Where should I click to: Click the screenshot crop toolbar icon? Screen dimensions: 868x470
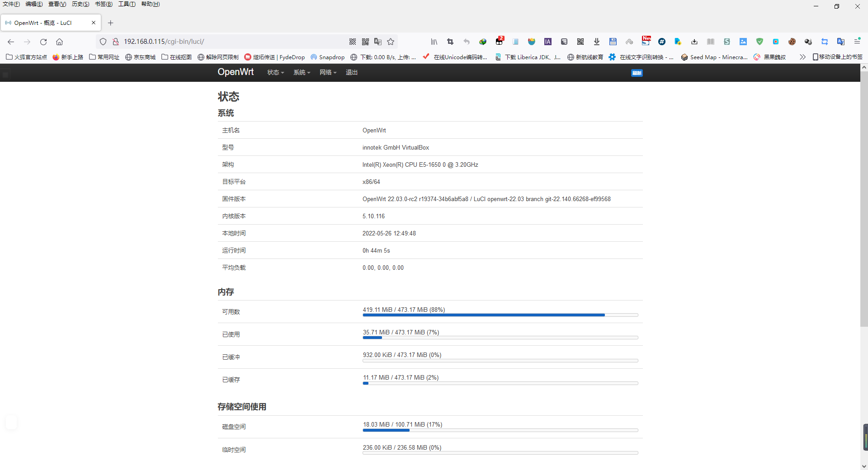click(x=450, y=42)
